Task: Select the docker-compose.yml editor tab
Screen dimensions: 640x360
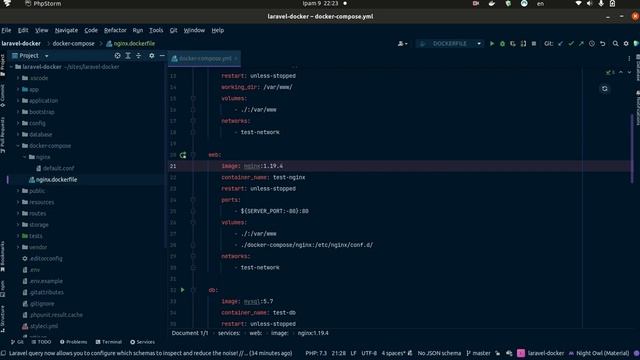Action: (205, 58)
